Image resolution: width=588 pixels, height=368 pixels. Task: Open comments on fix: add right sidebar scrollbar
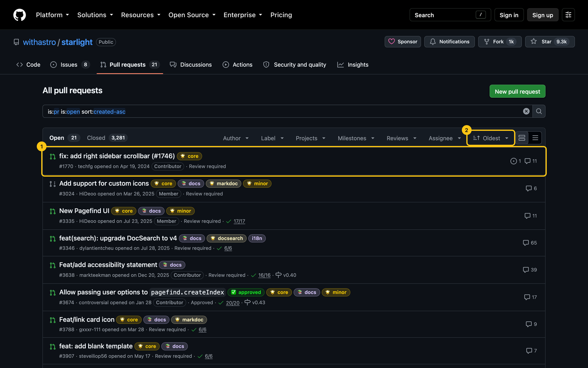531,161
